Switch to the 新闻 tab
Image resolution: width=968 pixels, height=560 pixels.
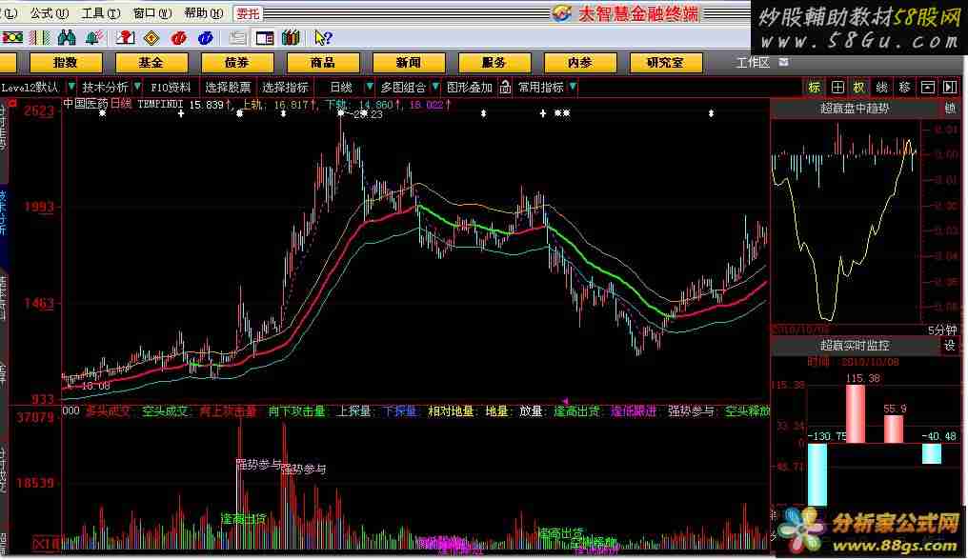point(409,62)
